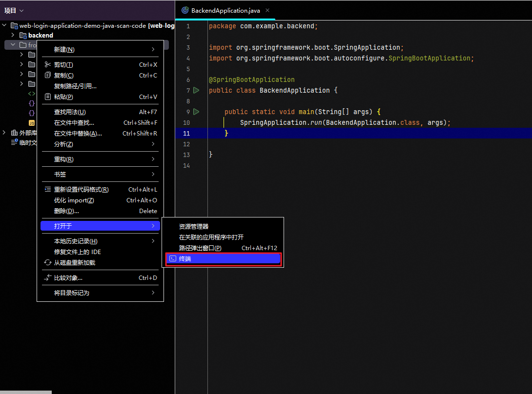Choose 在文件中替换(A)... entry
The width and height of the screenshot is (532, 394).
pos(100,134)
